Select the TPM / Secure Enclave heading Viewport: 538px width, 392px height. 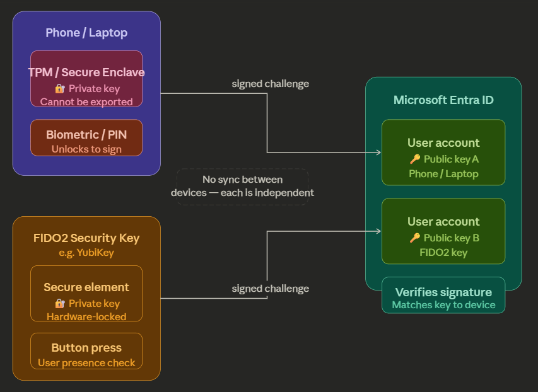[86, 72]
